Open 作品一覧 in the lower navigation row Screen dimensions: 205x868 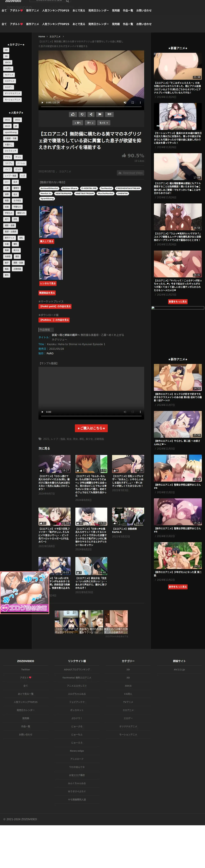coord(128,24)
